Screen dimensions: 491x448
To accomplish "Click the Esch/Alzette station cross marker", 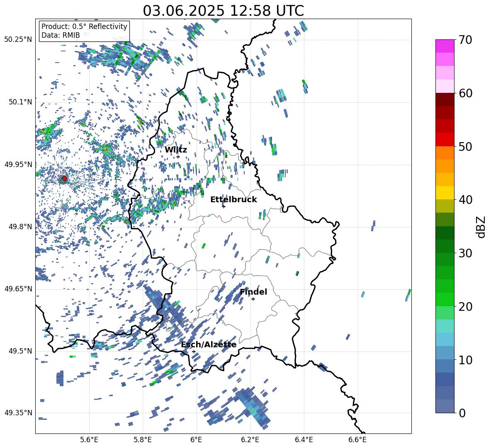I will pyautogui.click(x=194, y=351).
